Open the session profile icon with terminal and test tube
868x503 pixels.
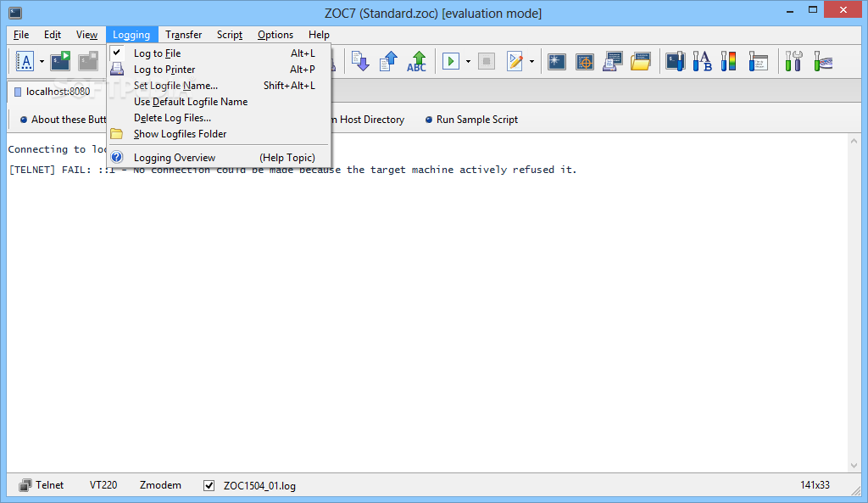pos(675,61)
